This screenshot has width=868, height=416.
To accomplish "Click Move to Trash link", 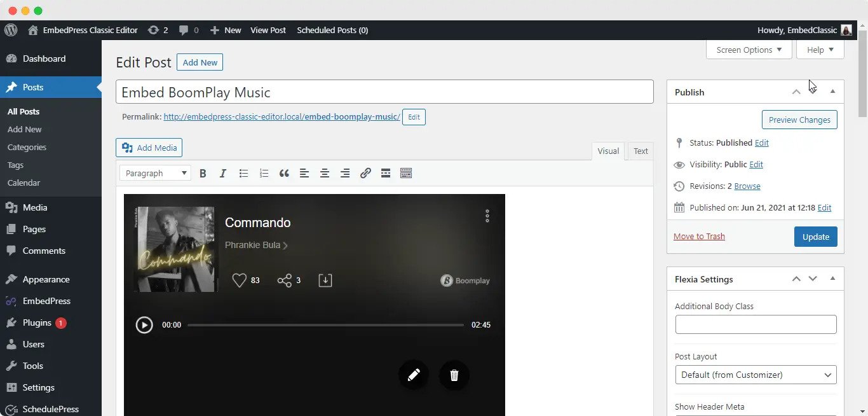I will click(x=699, y=236).
